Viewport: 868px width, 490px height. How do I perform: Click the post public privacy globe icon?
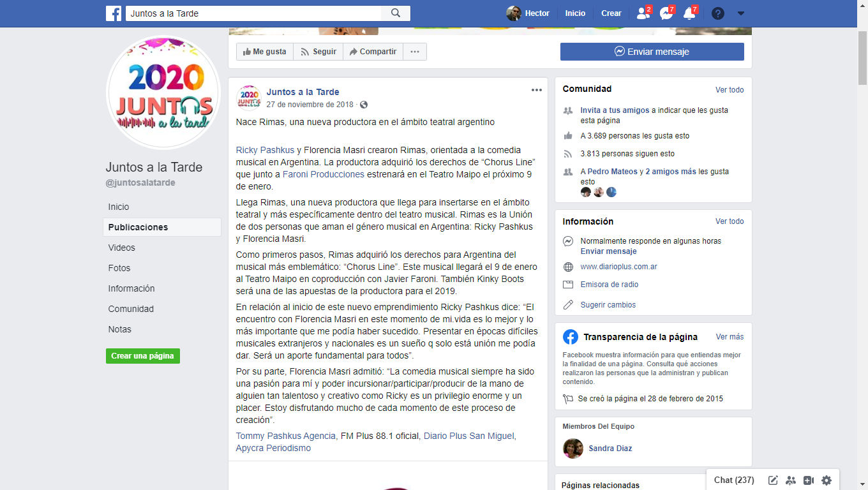coord(364,105)
